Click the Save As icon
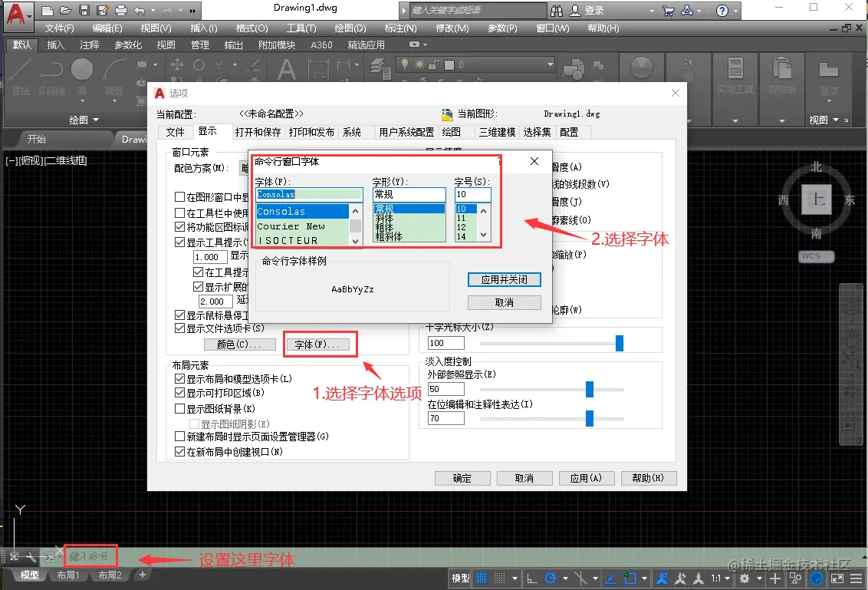The image size is (868, 590). point(103,10)
